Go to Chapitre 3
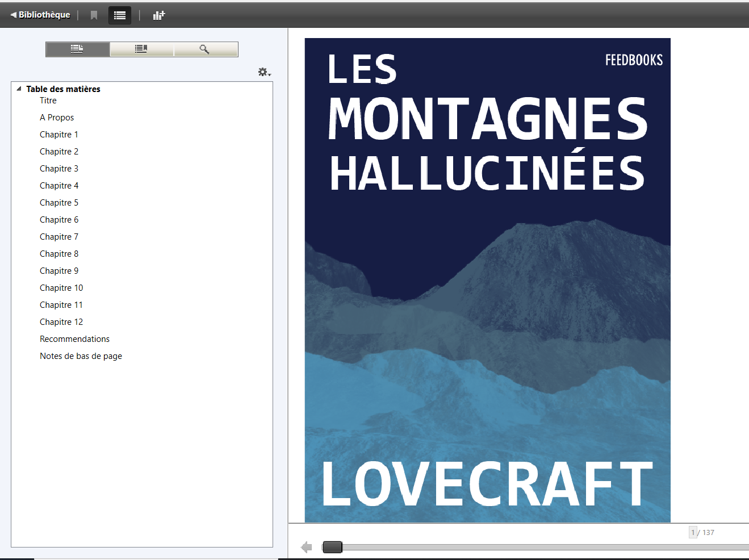The width and height of the screenshot is (749, 560). (x=59, y=169)
